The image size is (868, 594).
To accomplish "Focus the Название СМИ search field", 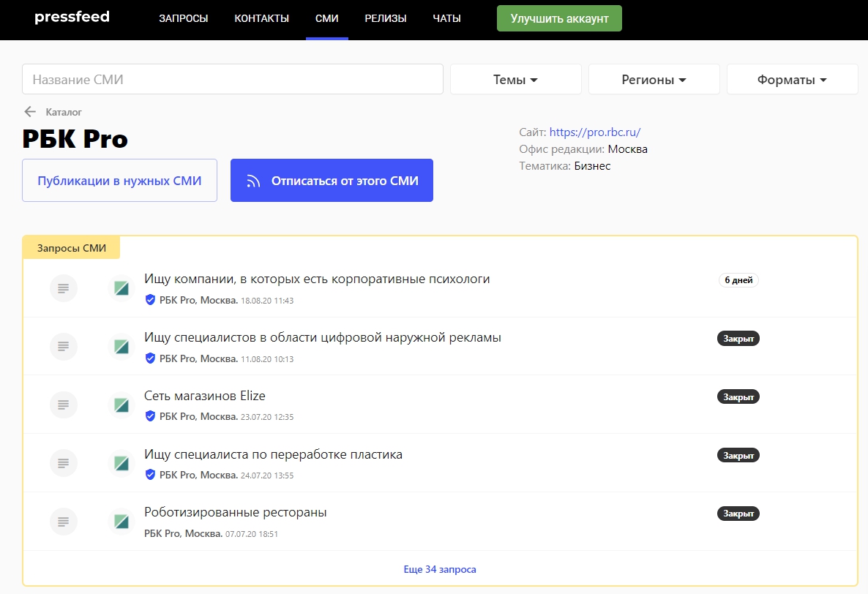I will pyautogui.click(x=233, y=80).
